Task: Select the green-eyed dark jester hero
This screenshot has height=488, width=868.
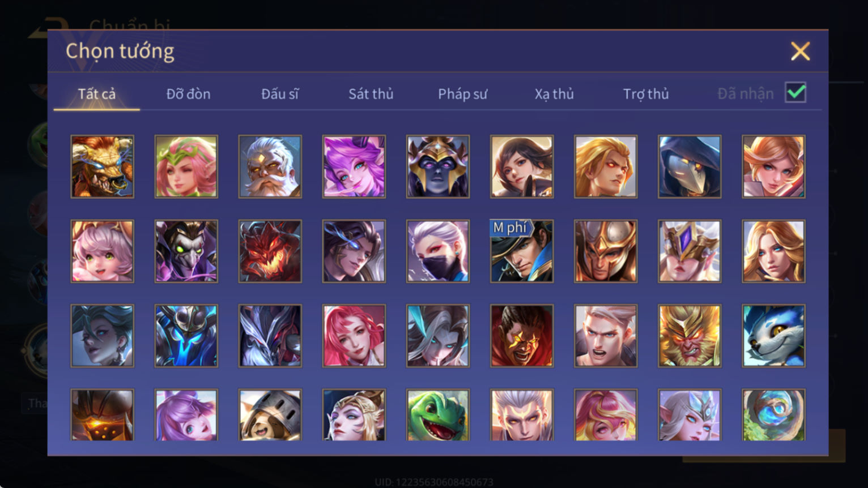Action: (186, 251)
